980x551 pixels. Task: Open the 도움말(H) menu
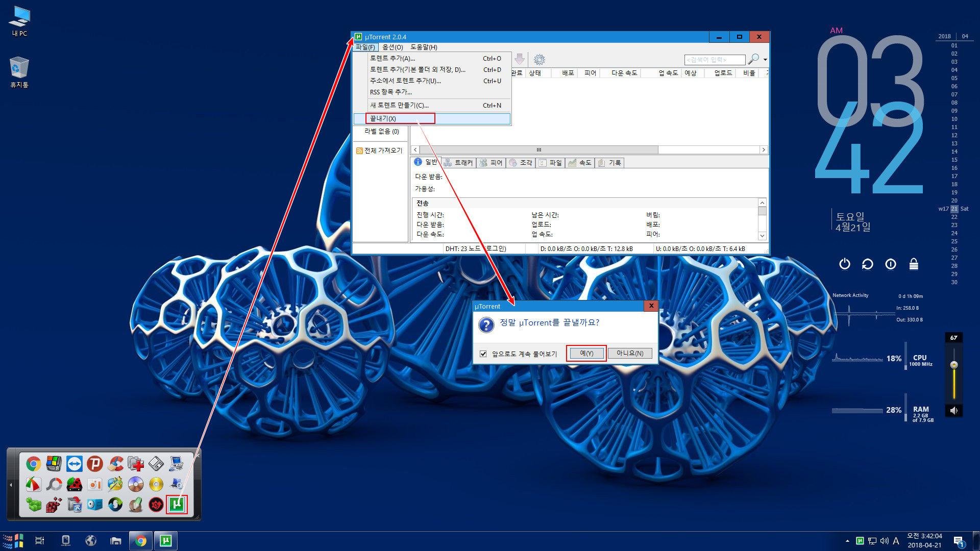(x=424, y=47)
